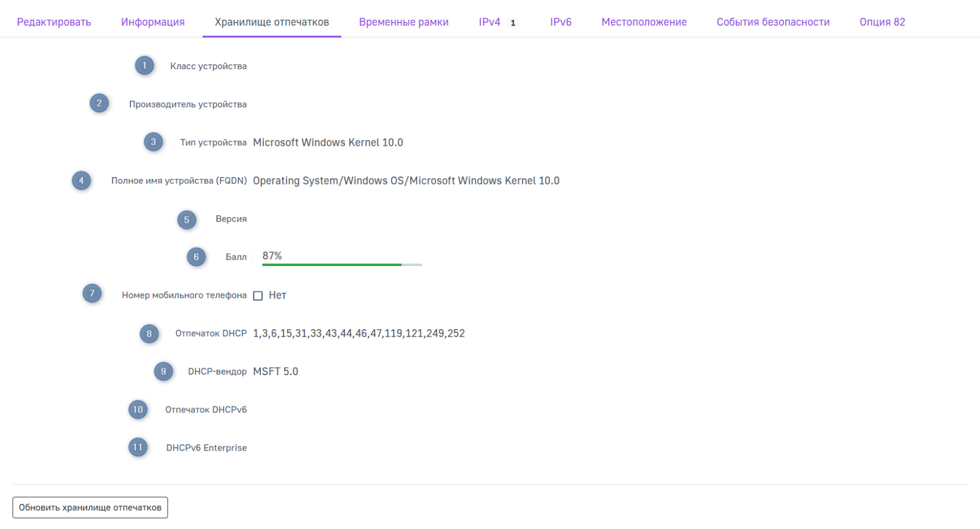Click numbered badge 8 beside Отпечаток DHCP
This screenshot has width=980, height=529.
(x=149, y=333)
